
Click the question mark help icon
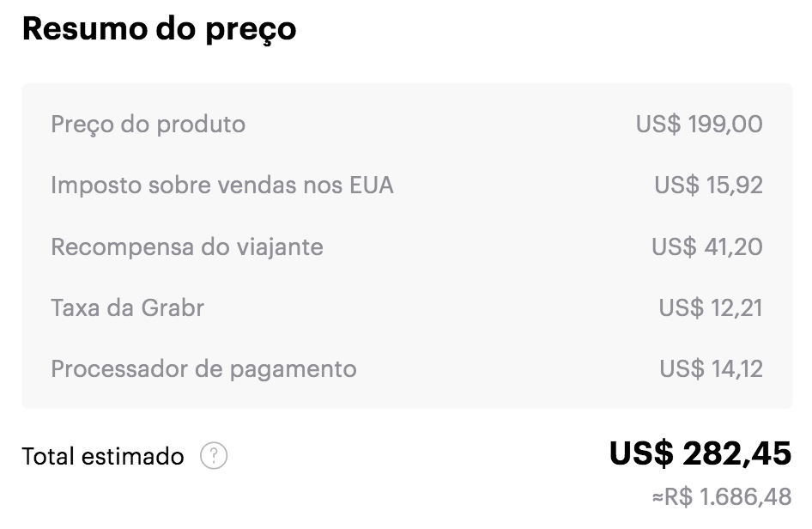(x=214, y=456)
